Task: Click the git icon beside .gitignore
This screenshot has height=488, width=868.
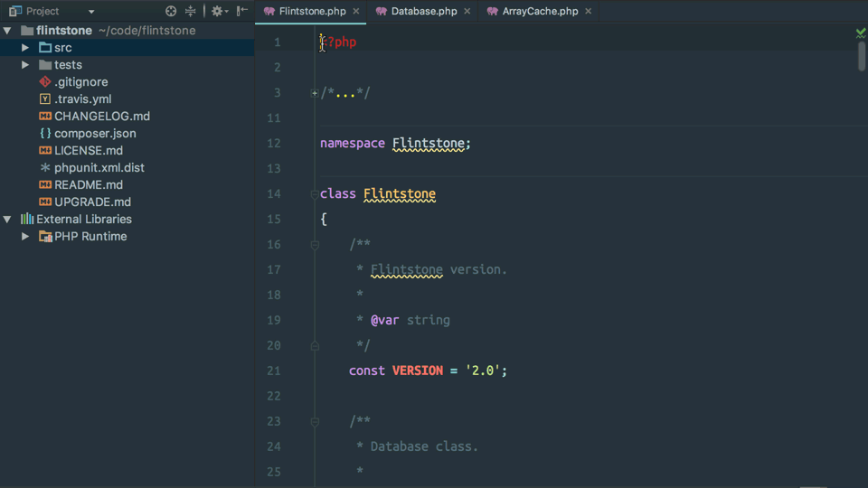Action: [x=45, y=82]
